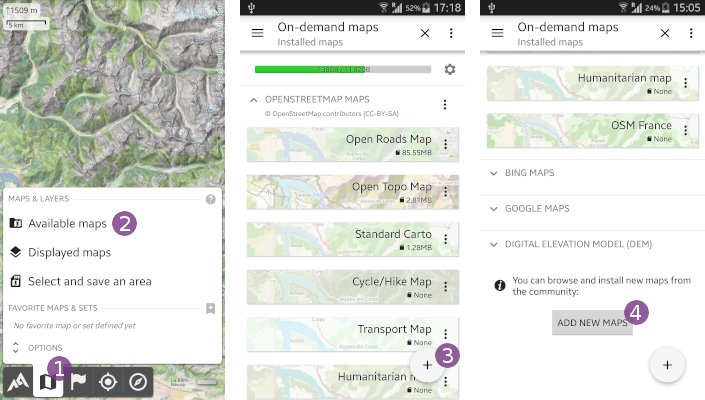Select Displayed maps menu entry
The image size is (705, 400).
click(60, 253)
